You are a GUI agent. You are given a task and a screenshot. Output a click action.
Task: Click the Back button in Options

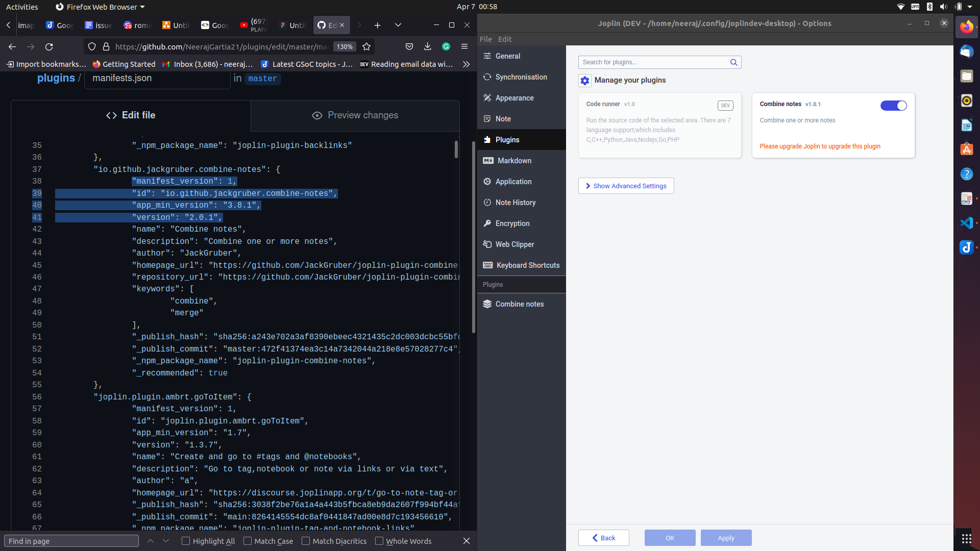click(603, 538)
